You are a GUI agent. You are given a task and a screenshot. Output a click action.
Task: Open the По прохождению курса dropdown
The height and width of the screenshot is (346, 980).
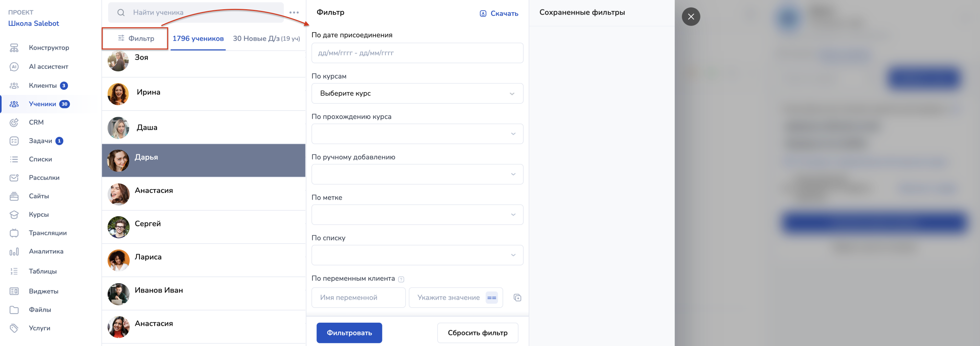[417, 134]
